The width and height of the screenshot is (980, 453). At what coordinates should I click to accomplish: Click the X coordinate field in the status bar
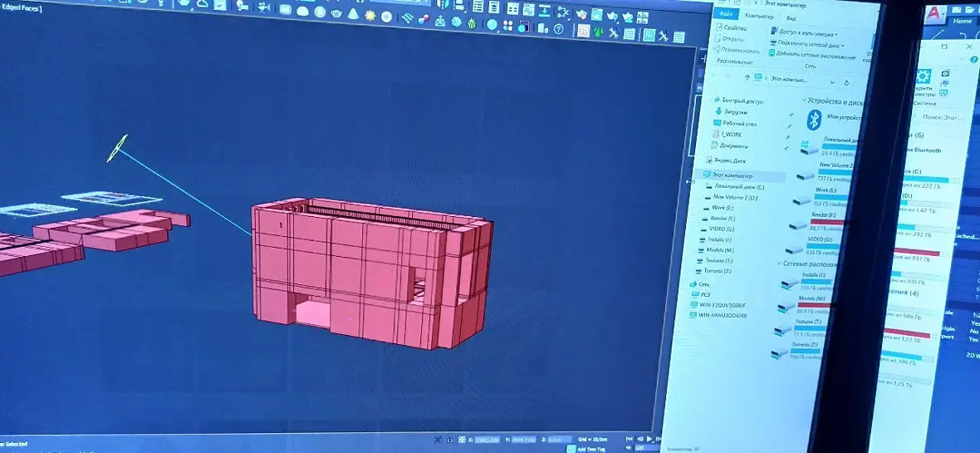click(487, 439)
